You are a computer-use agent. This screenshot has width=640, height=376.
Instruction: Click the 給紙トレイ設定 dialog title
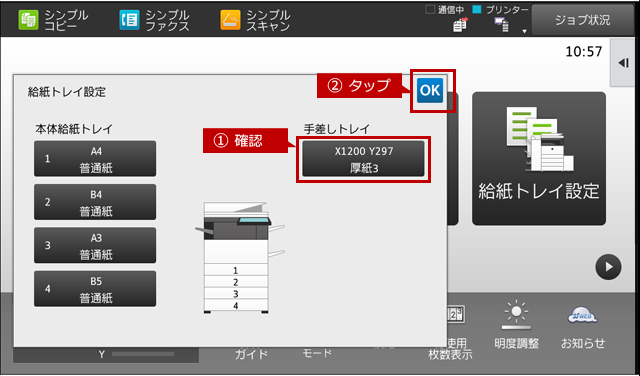click(x=67, y=92)
